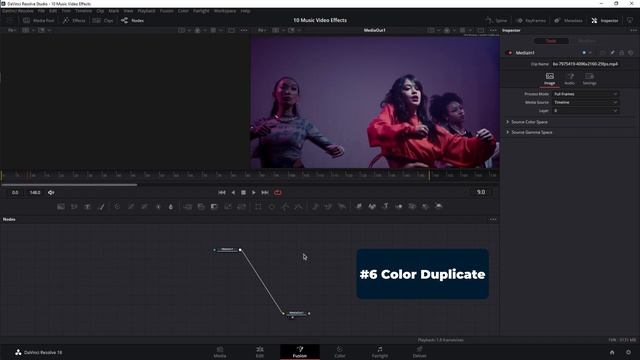
Task: Open the left viewer Fit zoom dropdown
Action: 12,30
